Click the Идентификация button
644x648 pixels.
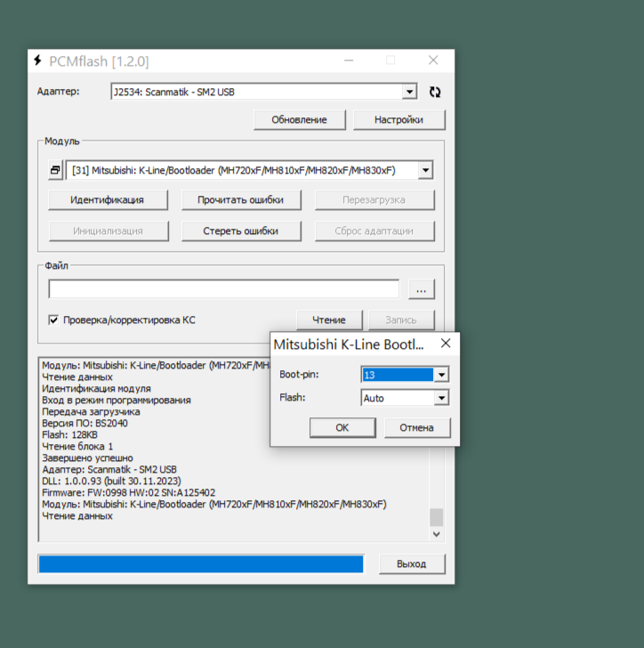point(107,199)
